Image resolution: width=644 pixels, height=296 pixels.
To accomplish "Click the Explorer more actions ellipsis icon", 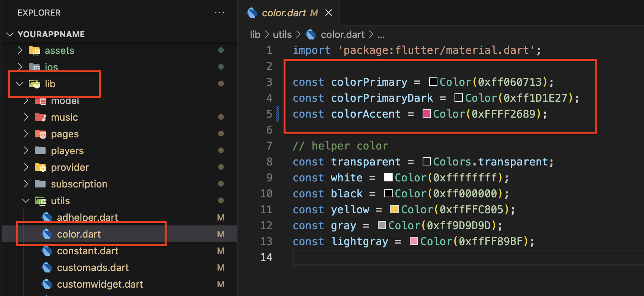I will point(219,13).
